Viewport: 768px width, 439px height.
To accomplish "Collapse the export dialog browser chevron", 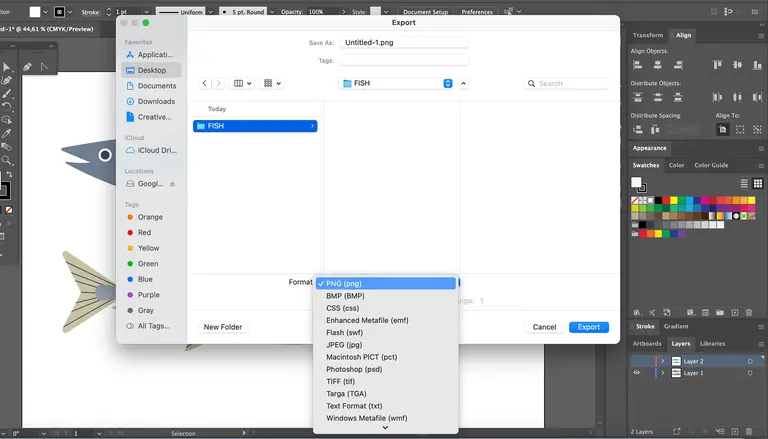I will 463,83.
